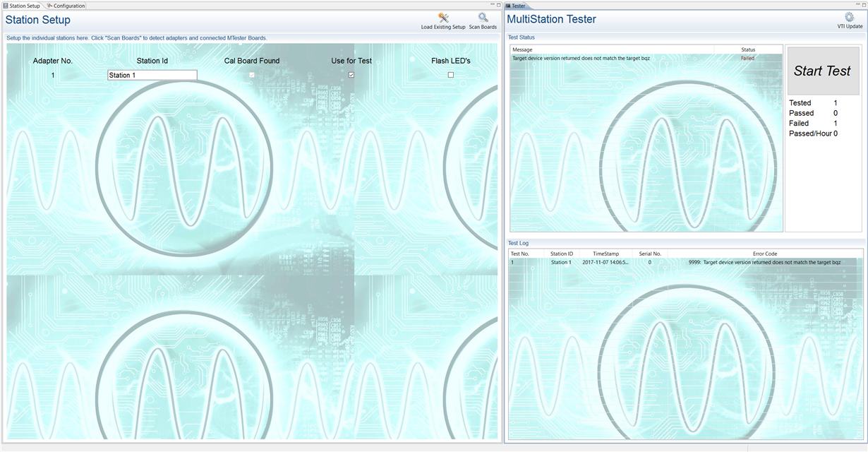Toggle the Use for Test checkbox
This screenshot has height=452, width=868.
pyautogui.click(x=351, y=75)
